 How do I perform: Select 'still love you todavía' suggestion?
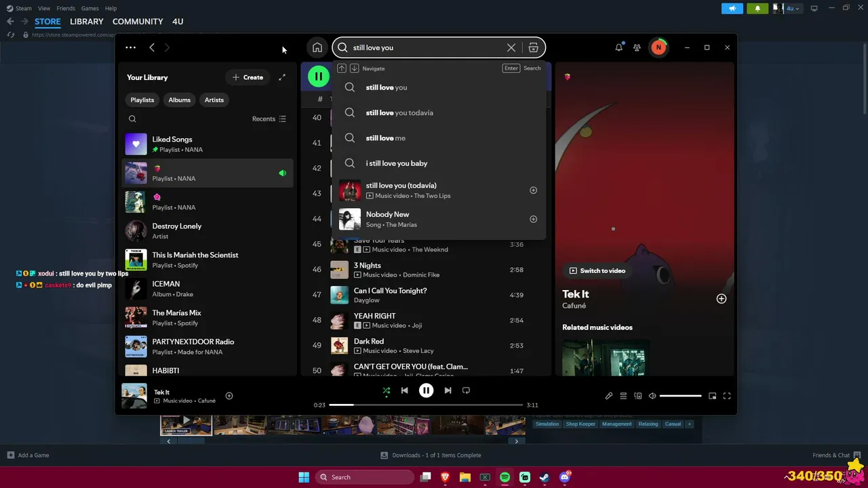pos(439,113)
